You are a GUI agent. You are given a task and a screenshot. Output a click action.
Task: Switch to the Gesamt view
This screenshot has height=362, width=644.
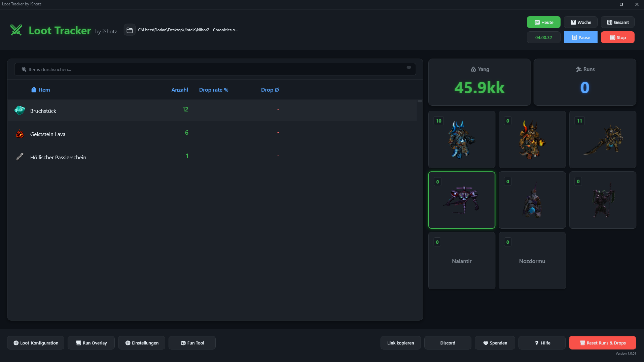[x=617, y=22]
